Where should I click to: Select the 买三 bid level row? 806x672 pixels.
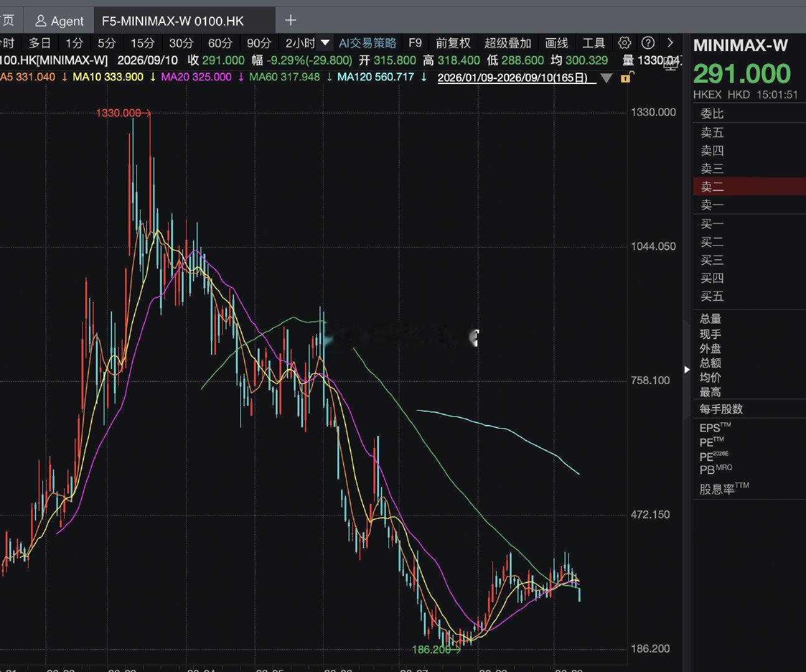[x=749, y=260]
